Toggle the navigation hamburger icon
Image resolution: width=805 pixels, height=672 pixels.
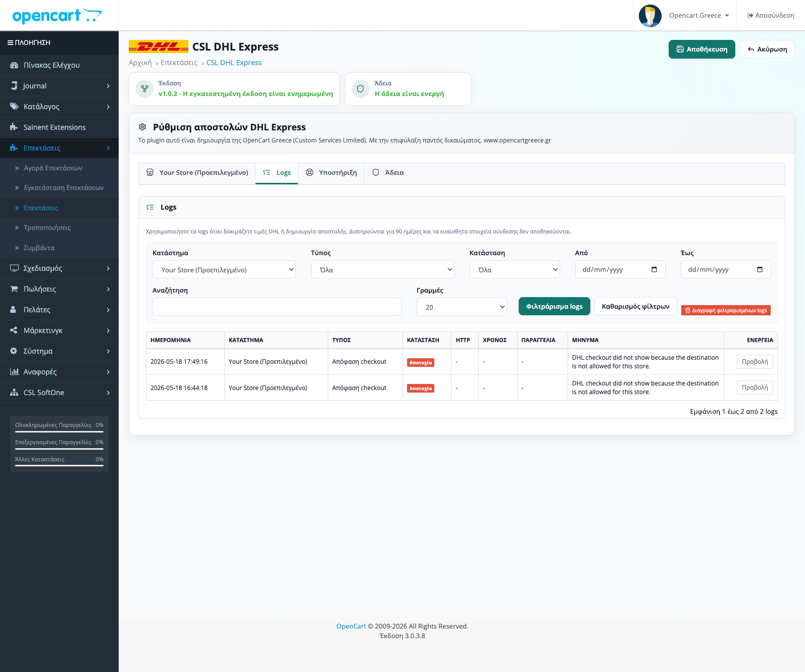pos(10,43)
